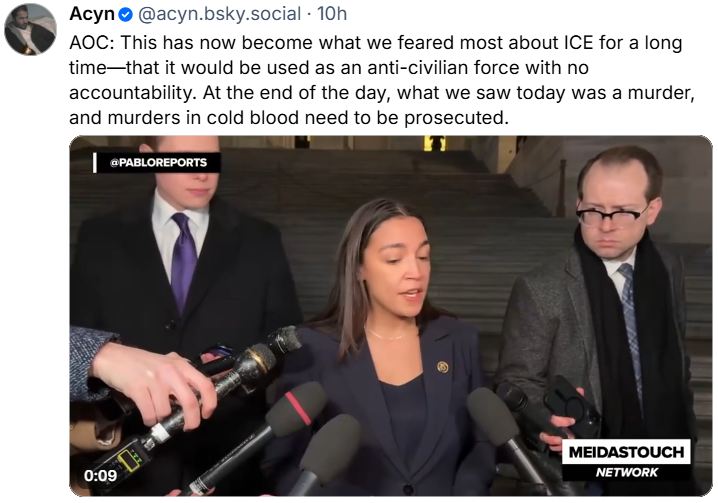This screenshot has height=503, width=718.
Task: Click the gold pin on the navy blazer
Action: [443, 366]
